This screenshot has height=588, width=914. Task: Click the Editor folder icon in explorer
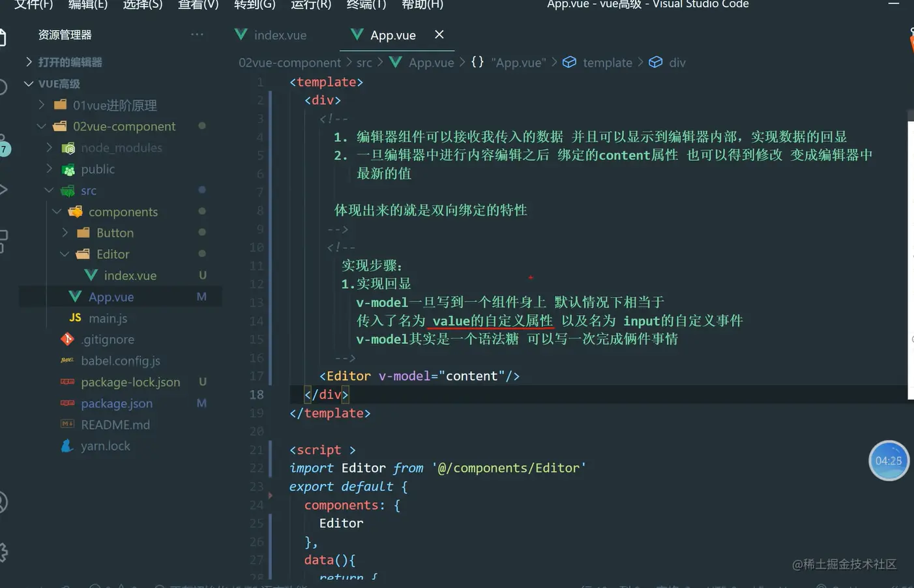point(83,254)
